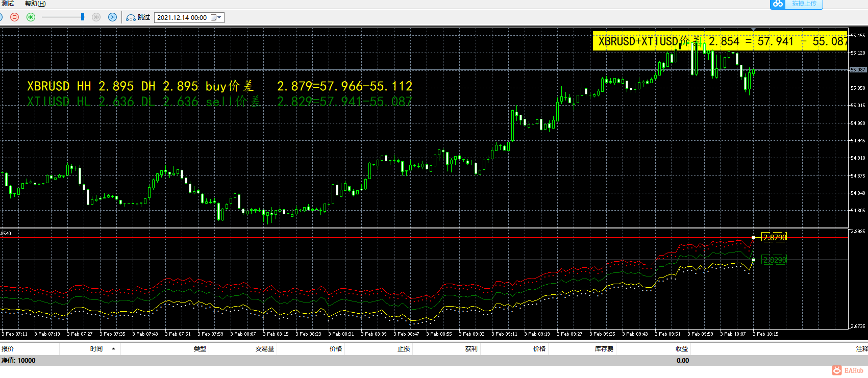Image resolution: width=868 pixels, height=378 pixels.
Task: Open the skip-to date calendar dropdown
Action: pyautogui.click(x=216, y=18)
